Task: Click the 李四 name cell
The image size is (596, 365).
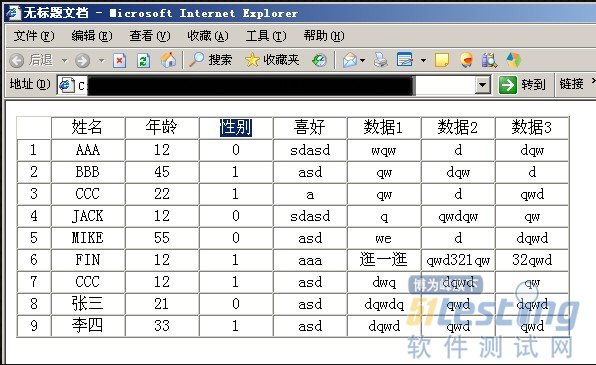Action: click(88, 326)
